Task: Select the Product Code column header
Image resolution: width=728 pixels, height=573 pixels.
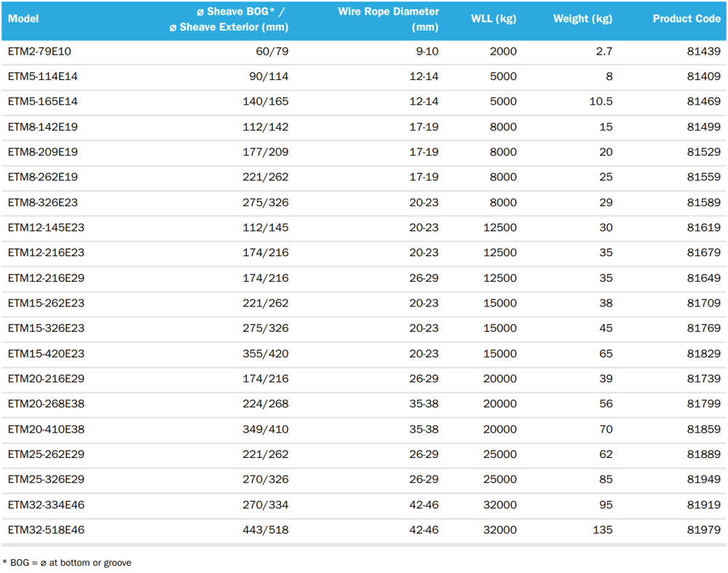Action: coord(687,19)
